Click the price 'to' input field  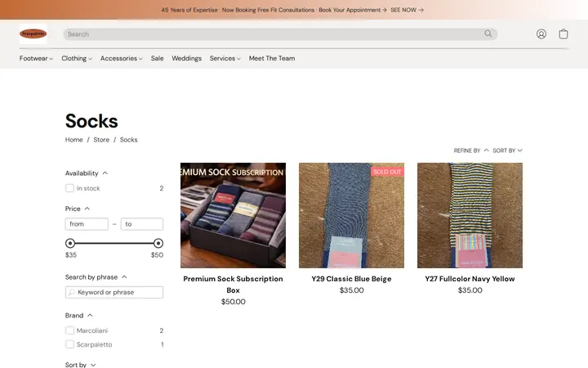tap(142, 224)
